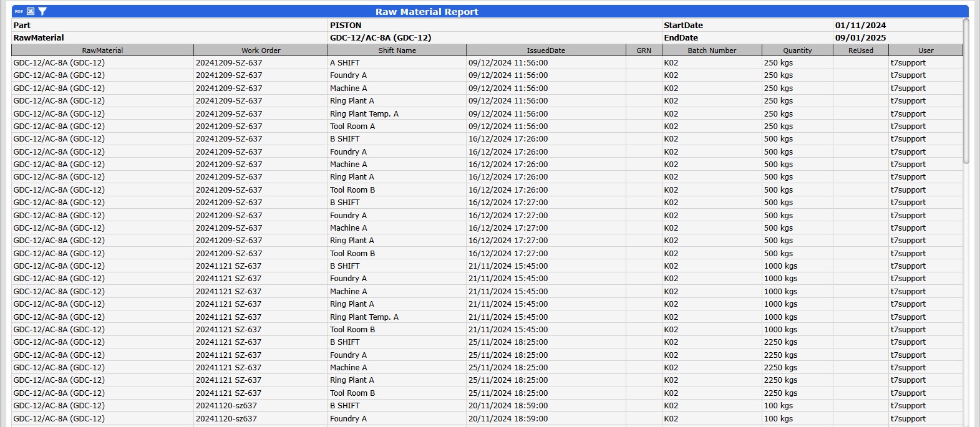This screenshot has height=427, width=980.
Task: Click the Raw Material Report title
Action: [x=427, y=12]
